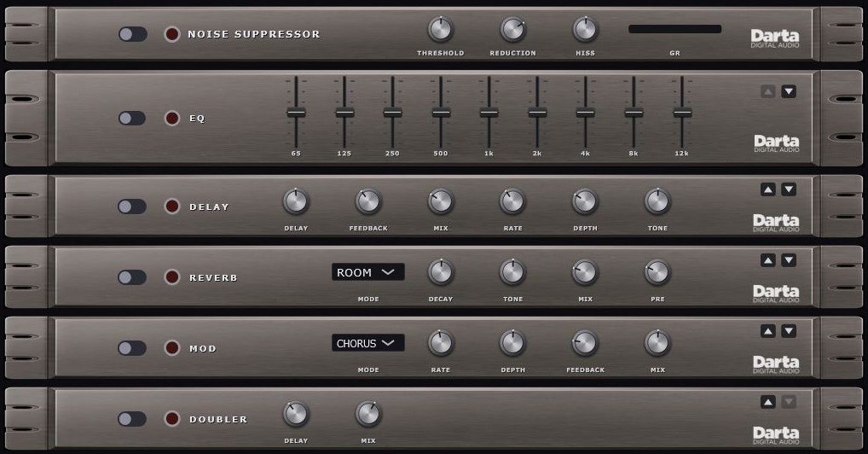868x454 pixels.
Task: Click the Reverb Decay knob
Action: pos(441,273)
